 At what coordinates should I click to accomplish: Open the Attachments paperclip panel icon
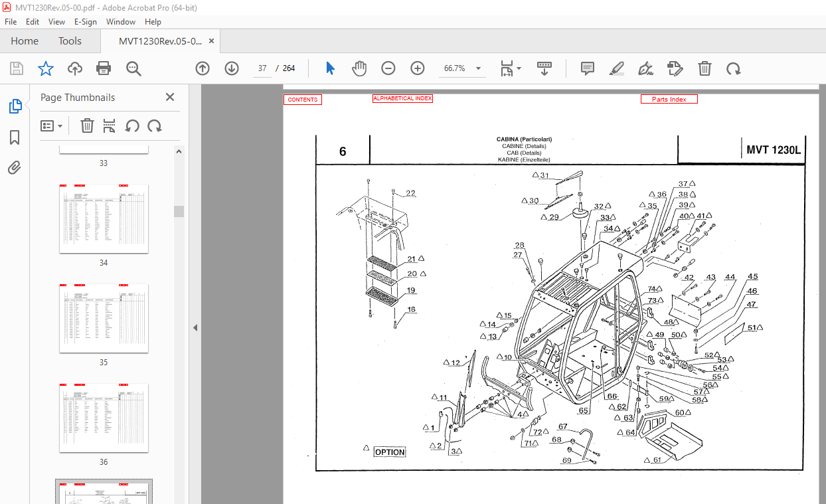15,167
